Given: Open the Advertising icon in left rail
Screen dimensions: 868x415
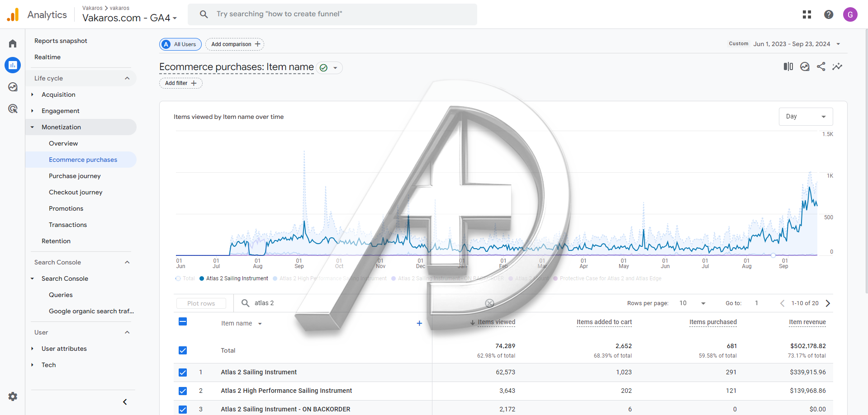Looking at the screenshot, I should click(x=13, y=108).
